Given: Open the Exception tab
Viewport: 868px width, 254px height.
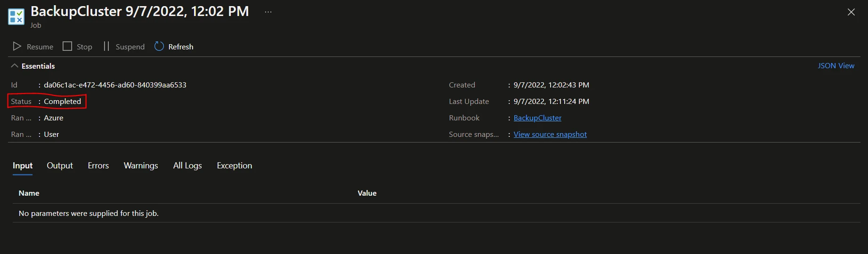Looking at the screenshot, I should [235, 166].
